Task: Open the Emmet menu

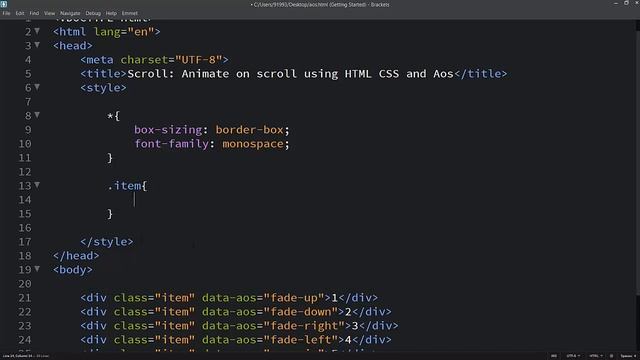Action: 129,13
